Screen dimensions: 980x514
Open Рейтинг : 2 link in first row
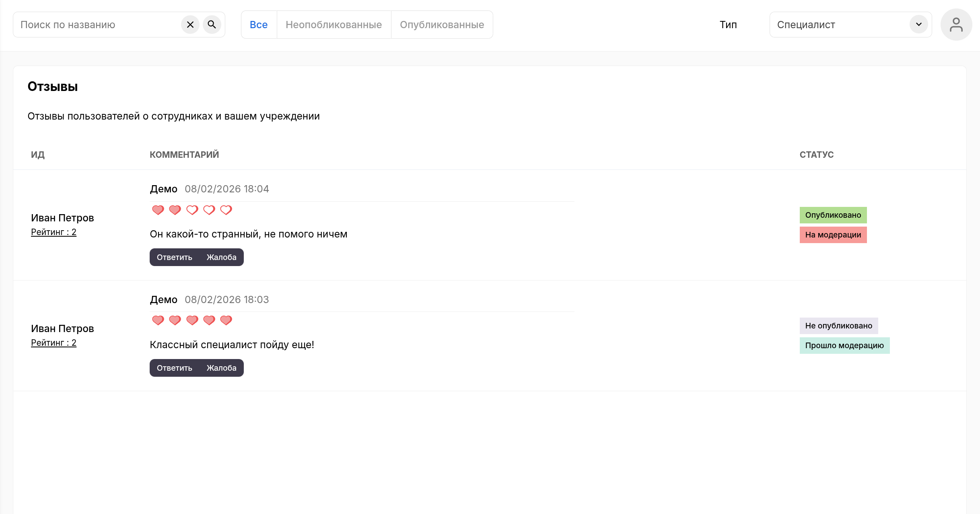coord(54,232)
